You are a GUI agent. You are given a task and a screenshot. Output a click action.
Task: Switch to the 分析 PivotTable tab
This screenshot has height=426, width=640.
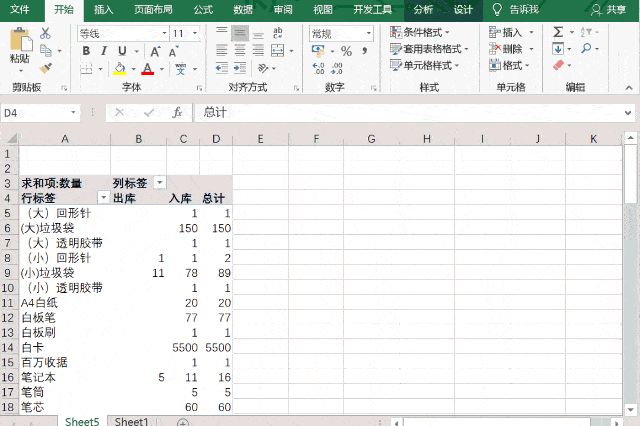pyautogui.click(x=423, y=9)
